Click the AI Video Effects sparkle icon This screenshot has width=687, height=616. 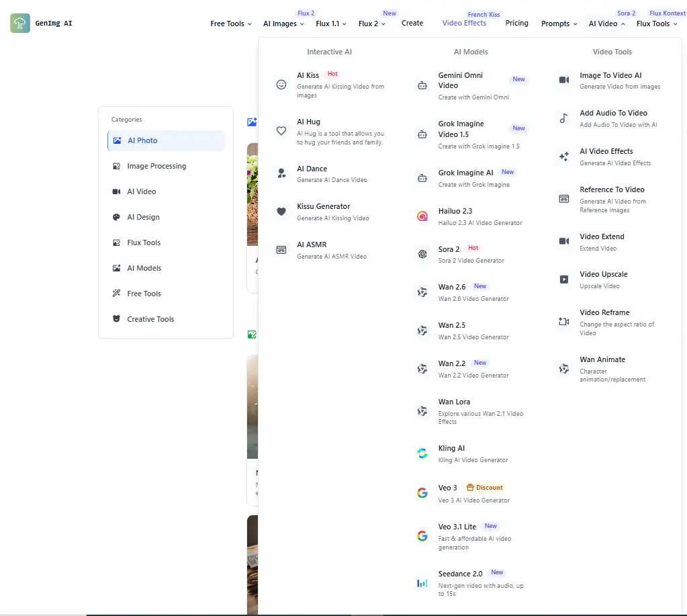pyautogui.click(x=564, y=156)
